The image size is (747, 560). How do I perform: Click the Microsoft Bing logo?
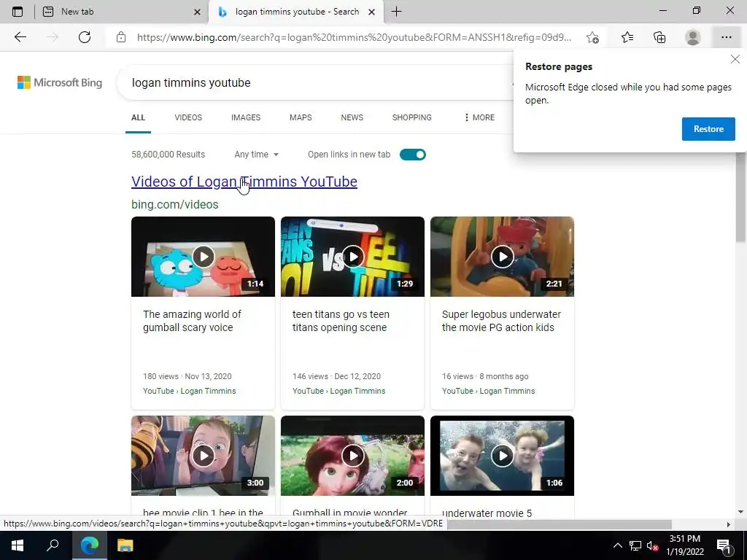point(60,82)
